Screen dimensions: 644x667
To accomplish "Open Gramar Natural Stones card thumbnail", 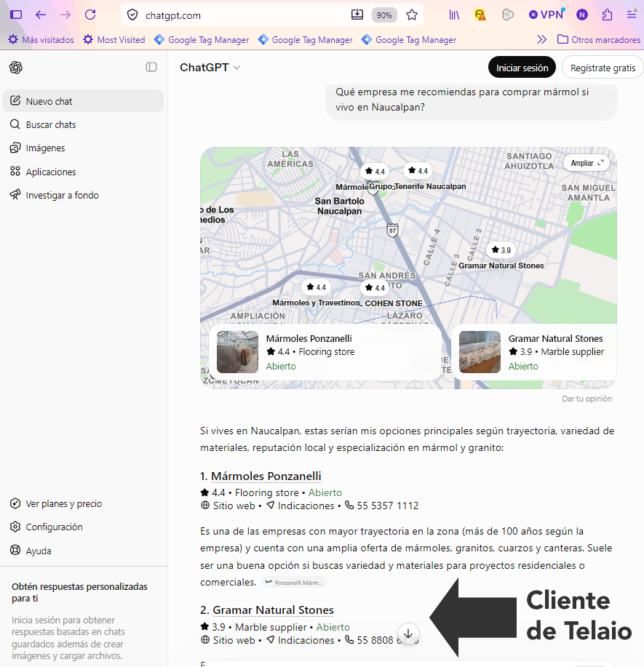I will pos(480,352).
